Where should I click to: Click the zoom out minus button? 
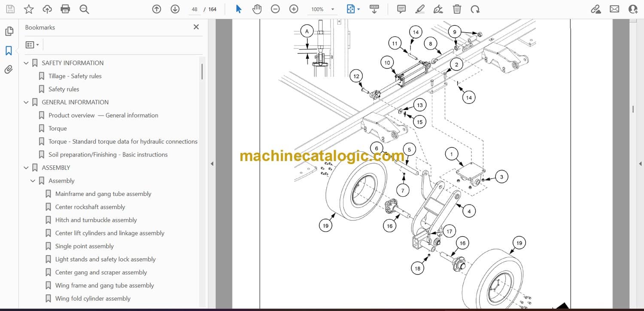coord(275,9)
